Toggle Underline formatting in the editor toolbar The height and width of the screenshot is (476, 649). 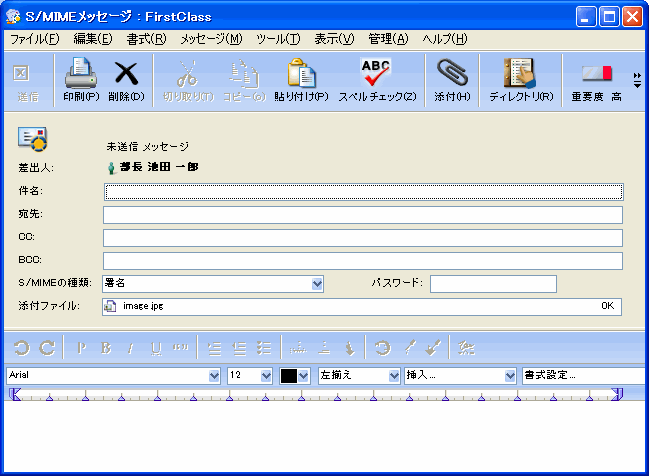pyautogui.click(x=156, y=348)
